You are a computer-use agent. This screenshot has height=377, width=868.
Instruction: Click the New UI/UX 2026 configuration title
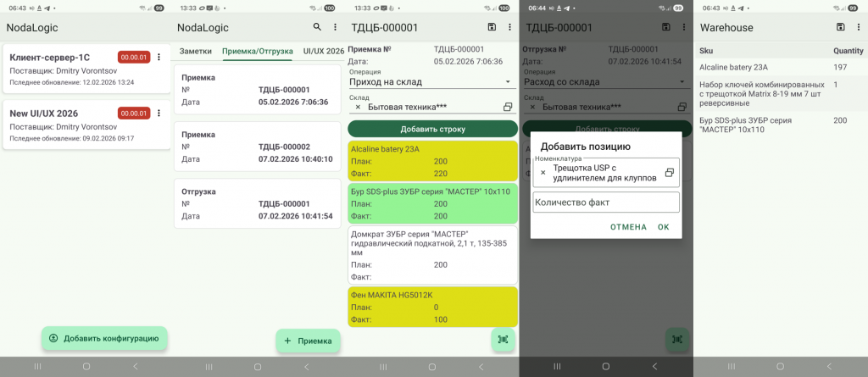click(x=44, y=114)
